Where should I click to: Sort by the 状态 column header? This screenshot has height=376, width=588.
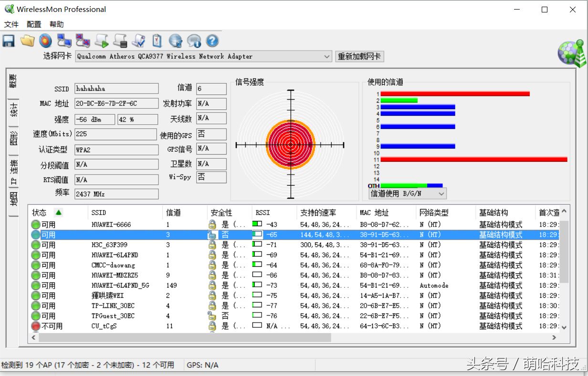pyautogui.click(x=59, y=212)
